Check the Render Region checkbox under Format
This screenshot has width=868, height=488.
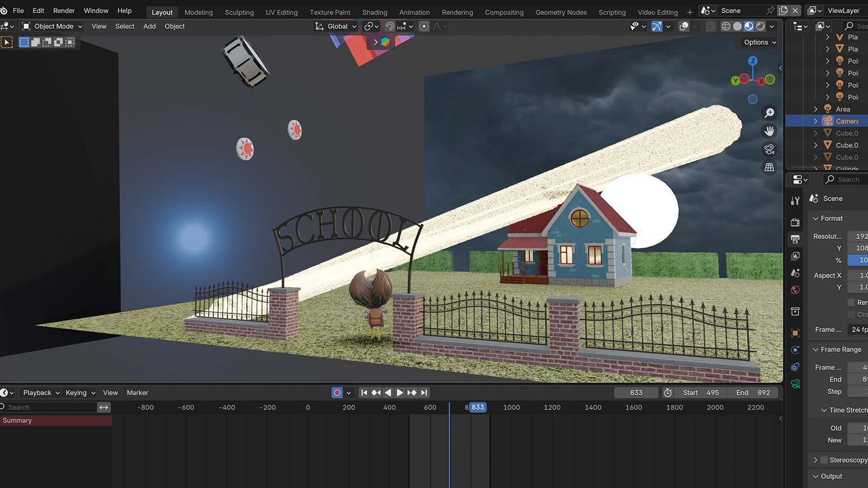[x=851, y=302]
